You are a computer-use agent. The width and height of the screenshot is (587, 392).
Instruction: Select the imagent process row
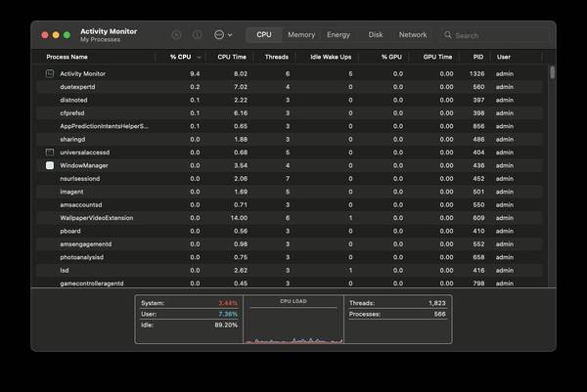click(290, 192)
